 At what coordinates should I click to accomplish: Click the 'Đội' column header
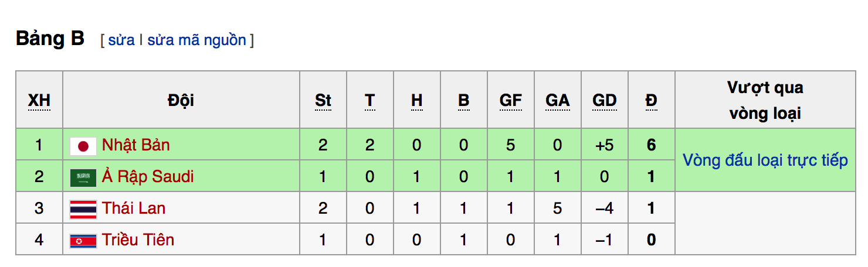click(x=181, y=101)
